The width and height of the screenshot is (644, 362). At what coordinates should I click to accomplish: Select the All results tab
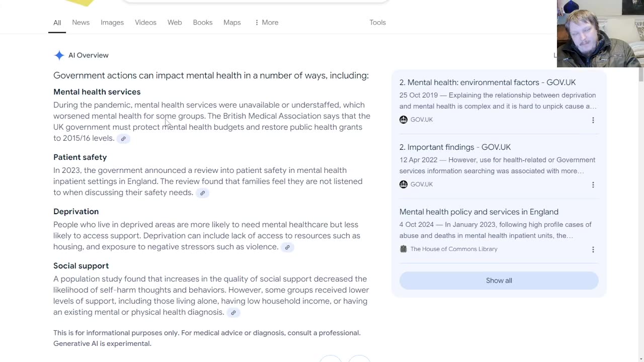coord(57,23)
